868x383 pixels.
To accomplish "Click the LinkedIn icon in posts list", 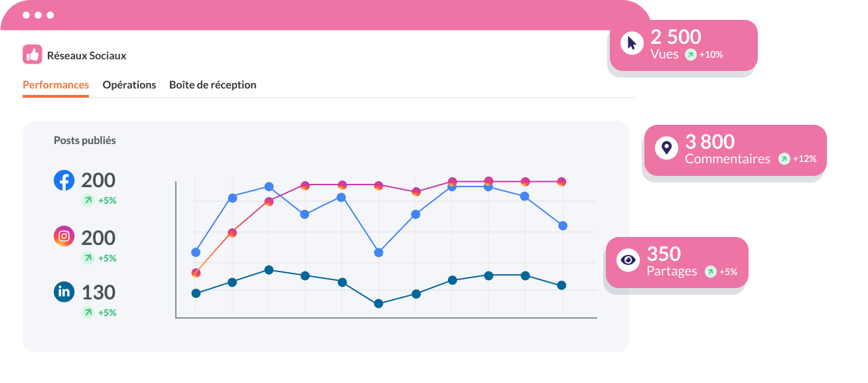I will coord(64,291).
